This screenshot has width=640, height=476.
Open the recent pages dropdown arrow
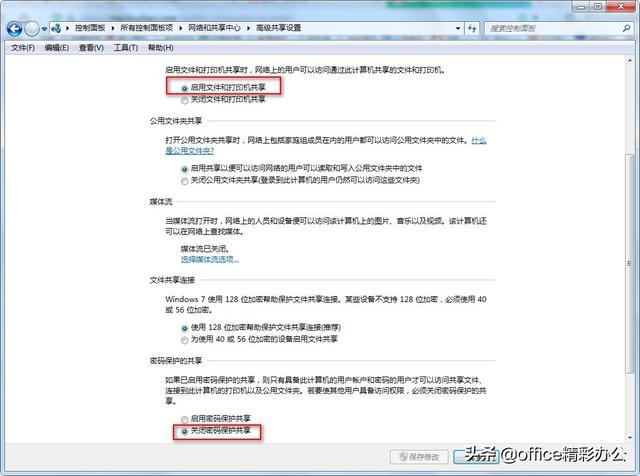tap(44, 29)
